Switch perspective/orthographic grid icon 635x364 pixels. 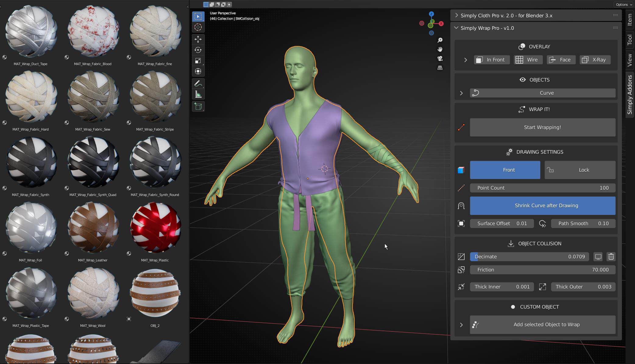440,68
